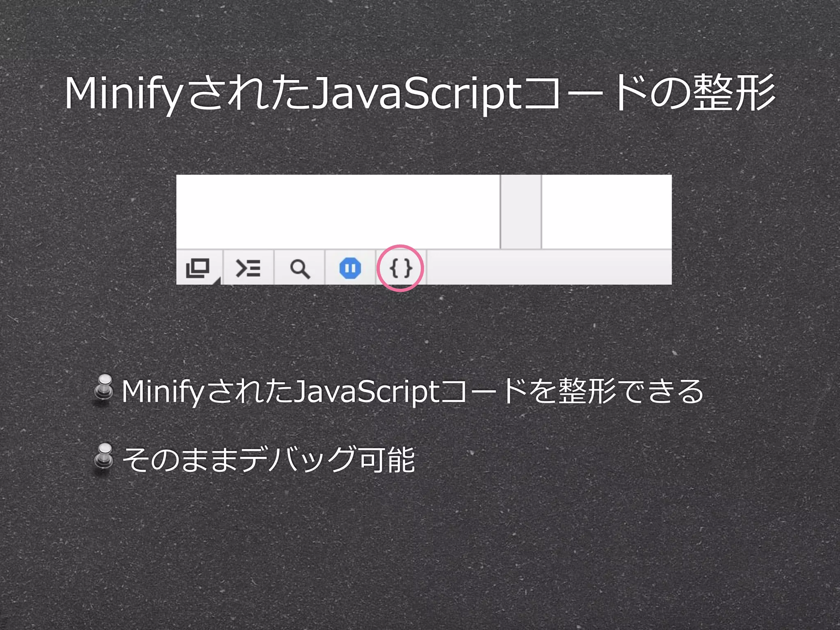Click the bullet text そのままデバッグ可能
This screenshot has width=840, height=630.
[x=269, y=459]
